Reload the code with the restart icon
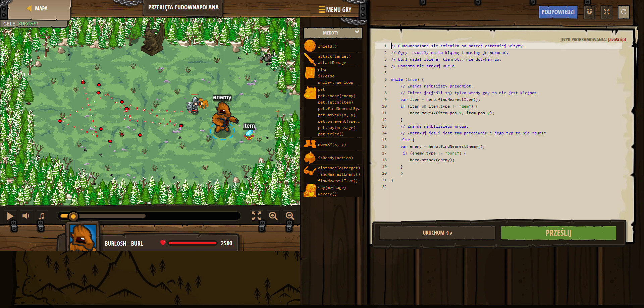Viewport: 644px width, 308px height. [x=624, y=12]
